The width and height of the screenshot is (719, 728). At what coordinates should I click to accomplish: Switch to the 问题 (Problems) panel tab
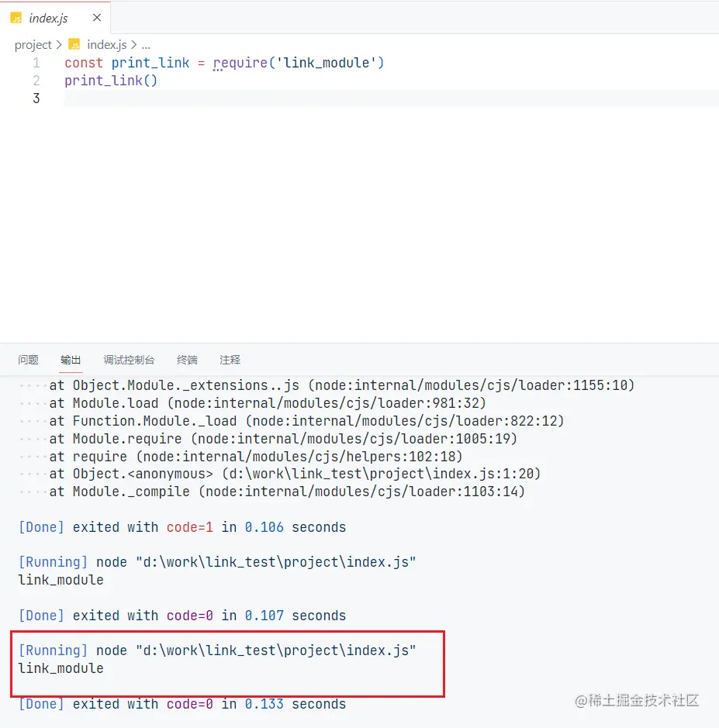coord(28,359)
